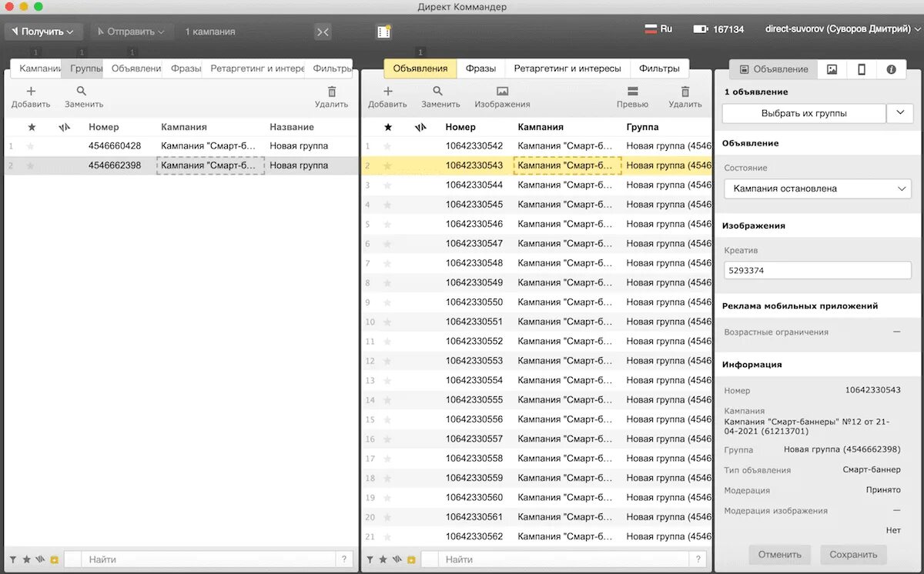Click Найти search field in groups panel
The width and height of the screenshot is (924, 574).
208,560
